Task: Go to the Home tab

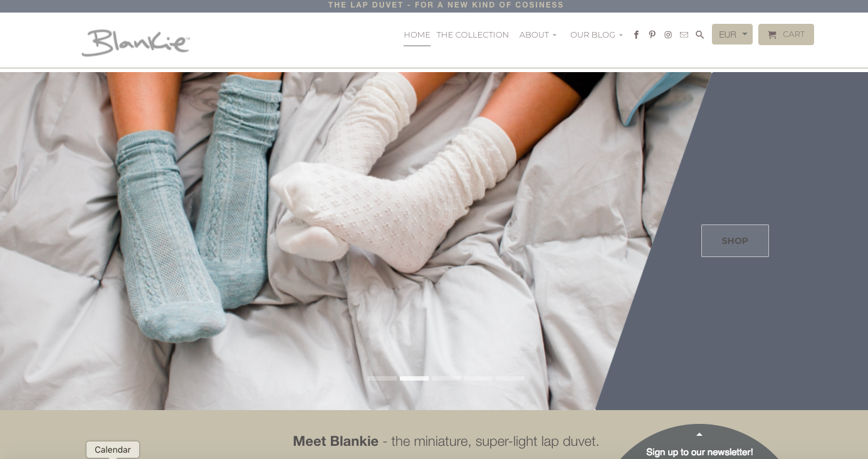Action: click(417, 35)
